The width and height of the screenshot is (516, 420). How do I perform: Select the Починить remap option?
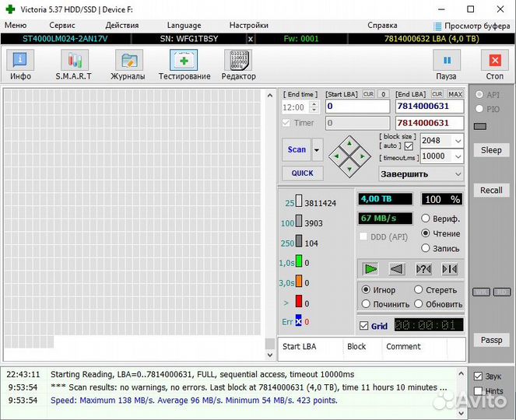(x=367, y=304)
